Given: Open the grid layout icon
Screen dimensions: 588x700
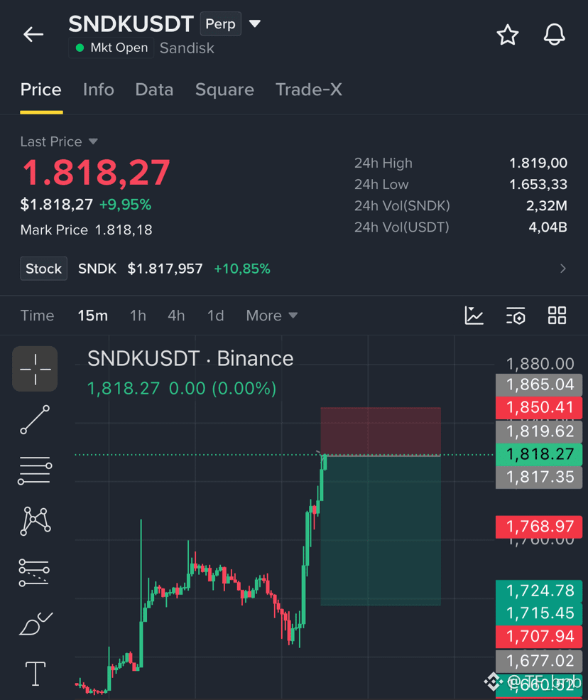Looking at the screenshot, I should (x=557, y=316).
